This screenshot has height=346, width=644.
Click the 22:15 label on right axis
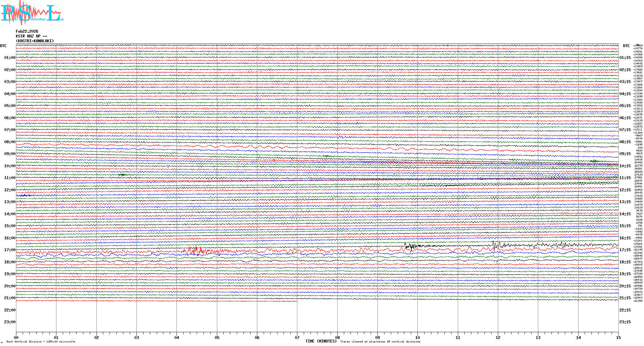625,310
